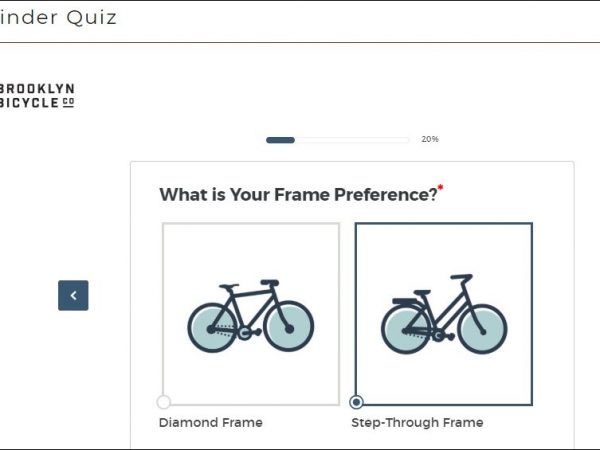Viewport: 600px width, 450px height.
Task: Click the saddle of the diamond frame bike
Action: (x=229, y=287)
